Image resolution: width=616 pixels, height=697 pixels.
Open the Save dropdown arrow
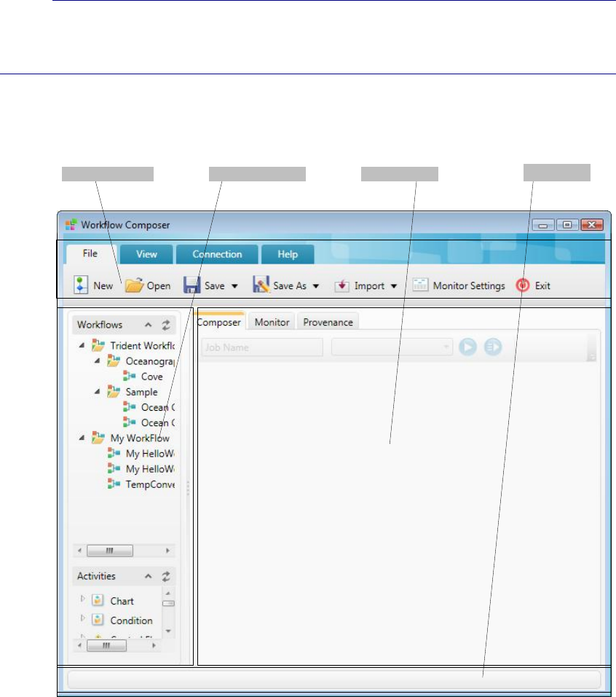pos(234,286)
